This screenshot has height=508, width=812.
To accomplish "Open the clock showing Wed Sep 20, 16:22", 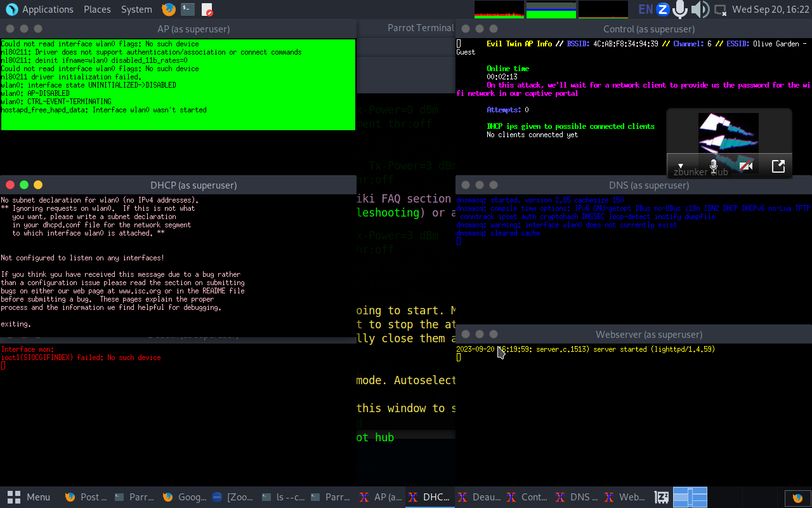I will 770,10.
